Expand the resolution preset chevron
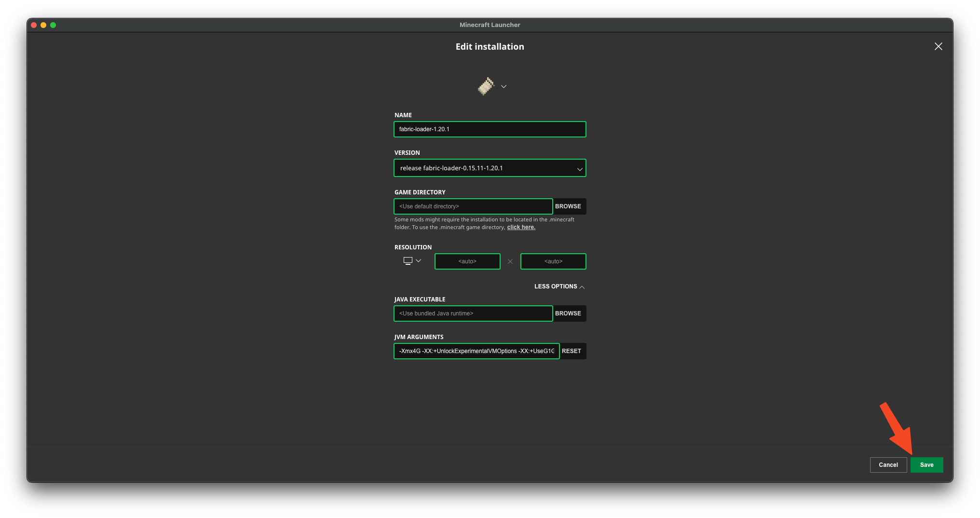The image size is (980, 518). [x=419, y=261]
